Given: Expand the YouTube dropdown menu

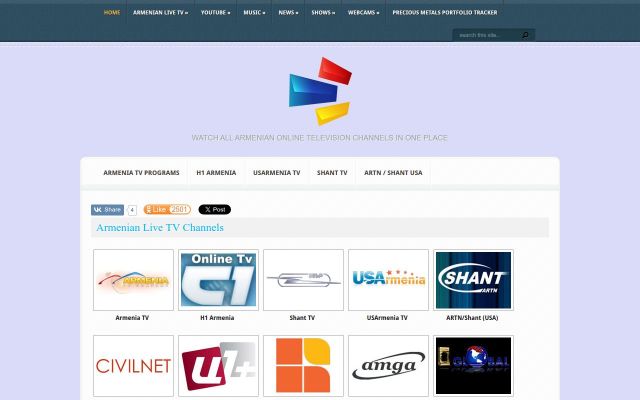Looking at the screenshot, I should tap(216, 13).
